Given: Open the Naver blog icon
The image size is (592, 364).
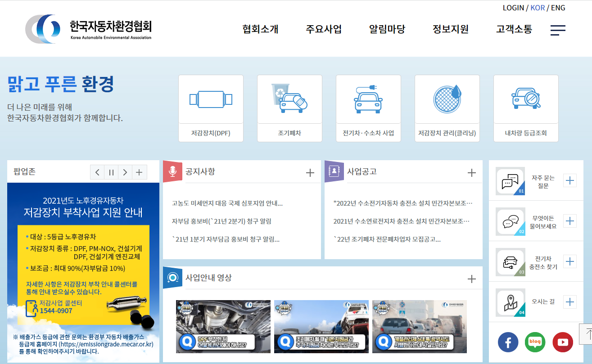Looking at the screenshot, I should pyautogui.click(x=535, y=342).
